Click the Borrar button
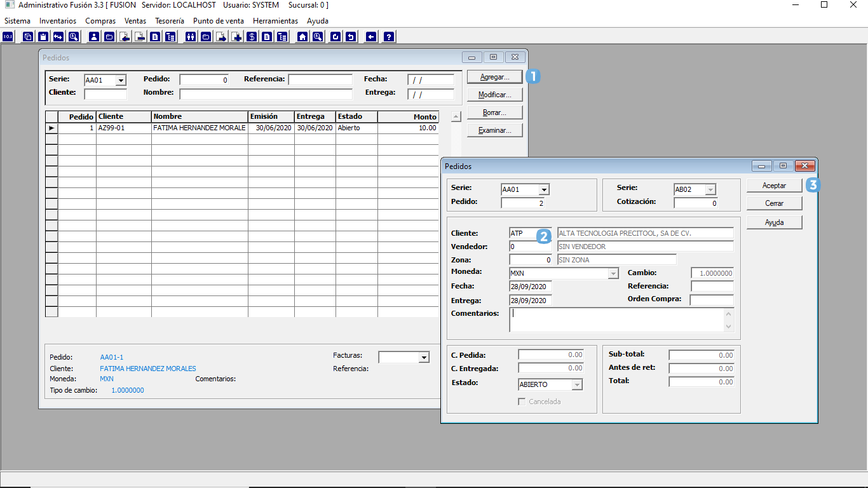Image resolution: width=868 pixels, height=488 pixels. [494, 112]
